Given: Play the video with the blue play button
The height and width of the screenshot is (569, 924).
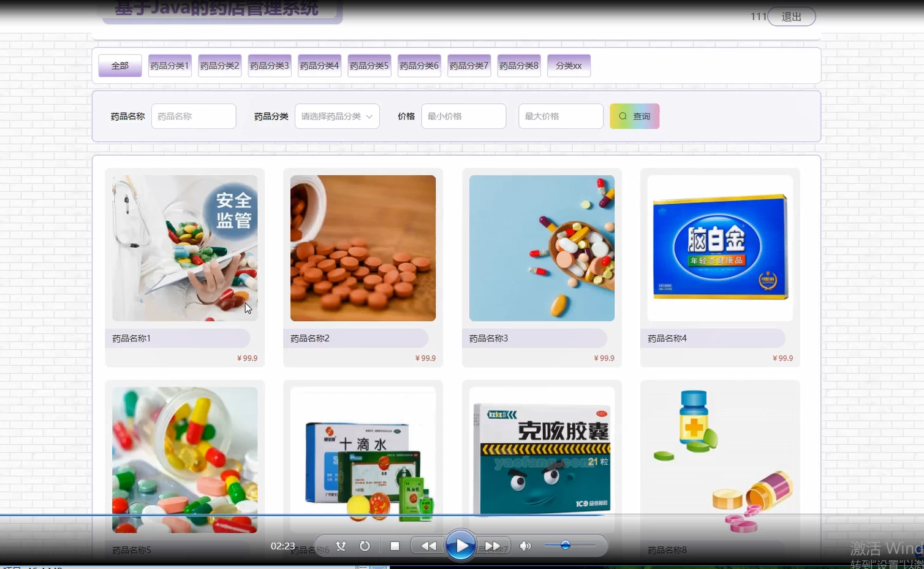Looking at the screenshot, I should pyautogui.click(x=460, y=545).
